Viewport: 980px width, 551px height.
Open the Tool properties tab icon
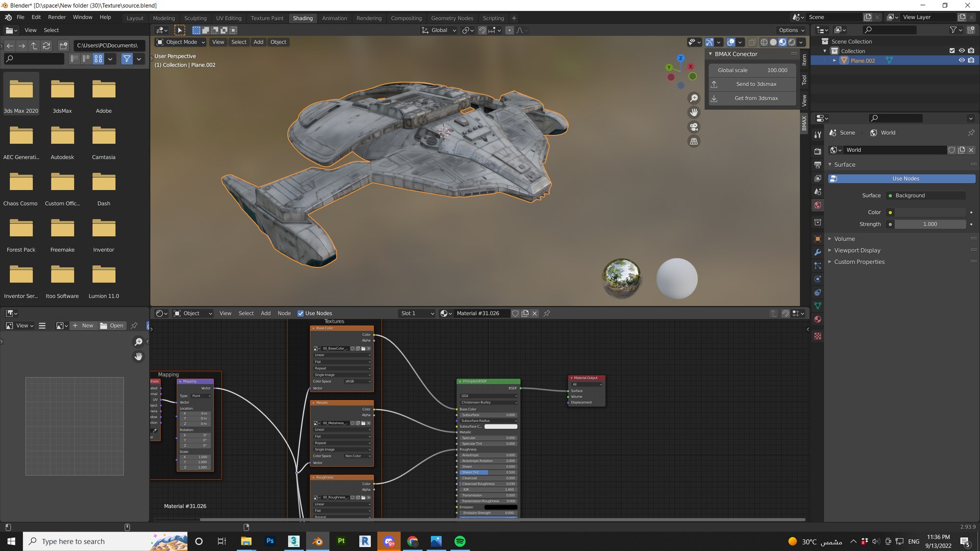818,135
